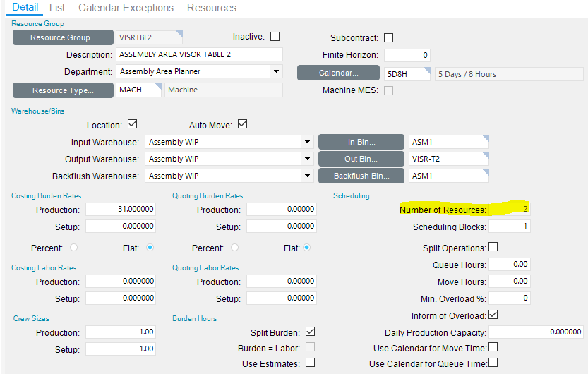Enable the Subcontract checkbox
The width and height of the screenshot is (588, 374).
[388, 37]
